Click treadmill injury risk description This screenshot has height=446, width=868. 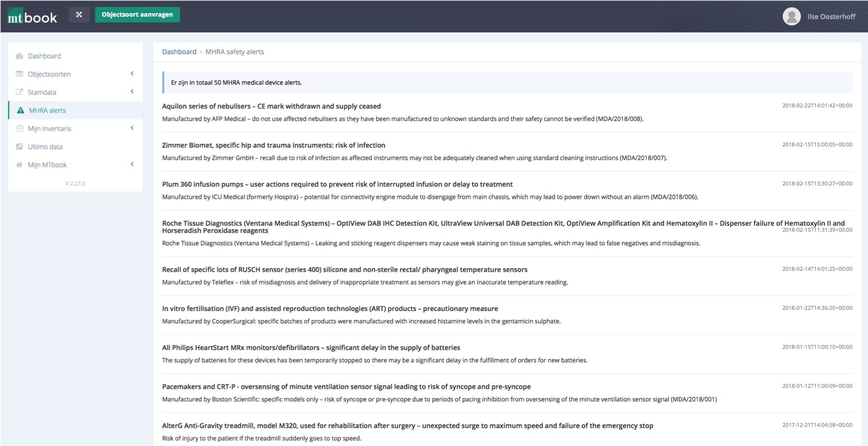coord(262,439)
